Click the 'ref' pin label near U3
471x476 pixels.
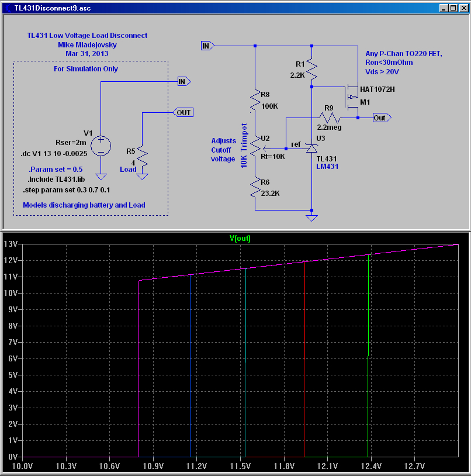296,144
